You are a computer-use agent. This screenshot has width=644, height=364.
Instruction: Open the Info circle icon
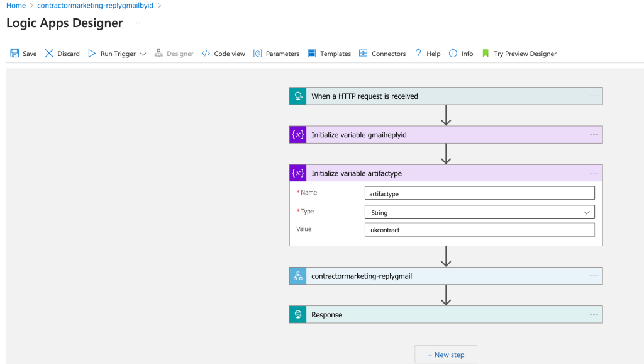453,54
